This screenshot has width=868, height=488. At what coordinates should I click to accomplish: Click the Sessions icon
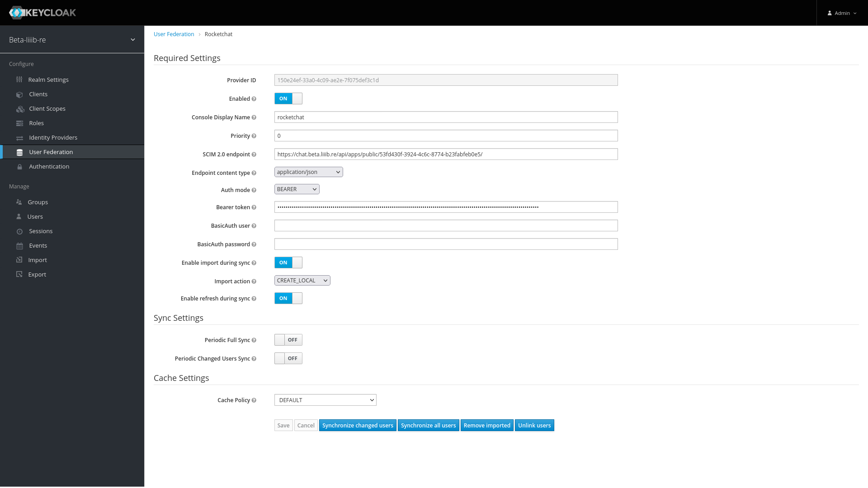click(x=20, y=230)
